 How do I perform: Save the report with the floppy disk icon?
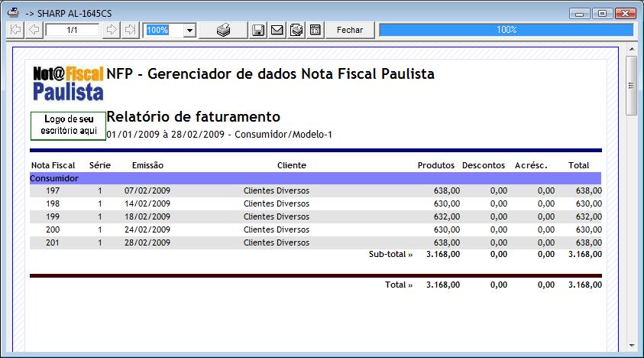(258, 30)
